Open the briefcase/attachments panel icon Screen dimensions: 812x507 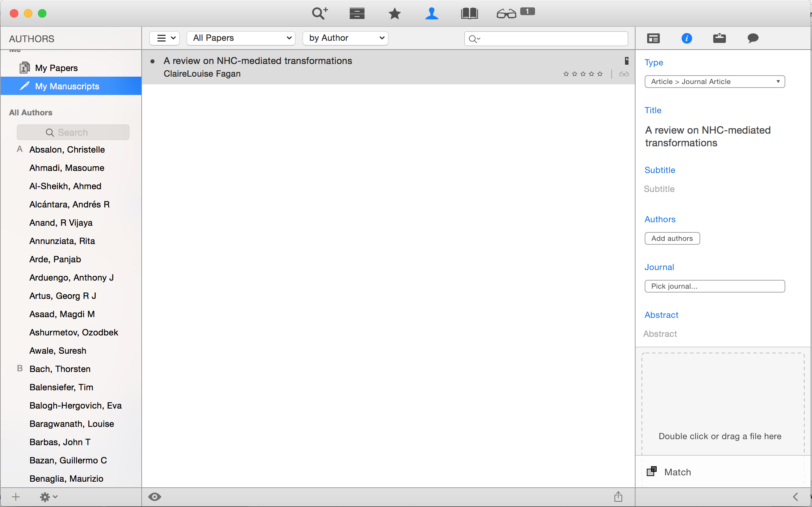pyautogui.click(x=718, y=39)
